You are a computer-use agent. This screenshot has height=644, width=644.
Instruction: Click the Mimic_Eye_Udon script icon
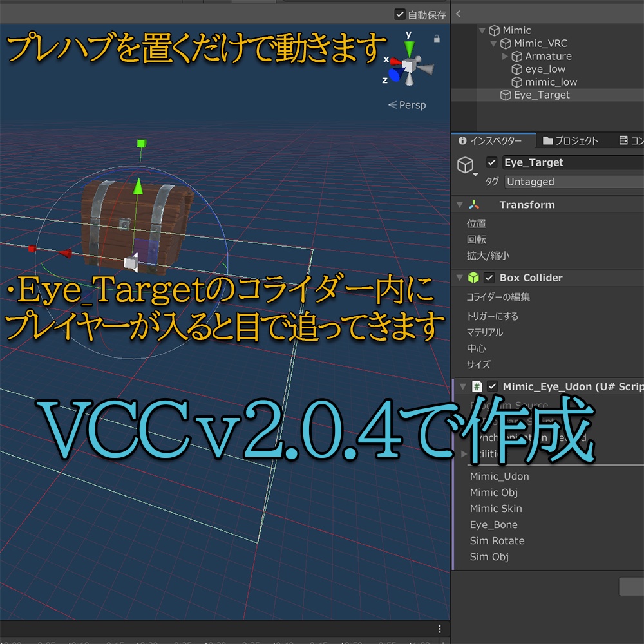point(476,386)
